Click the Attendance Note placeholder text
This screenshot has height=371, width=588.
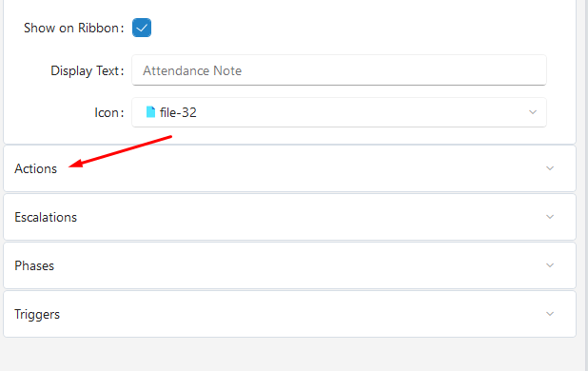pyautogui.click(x=192, y=70)
